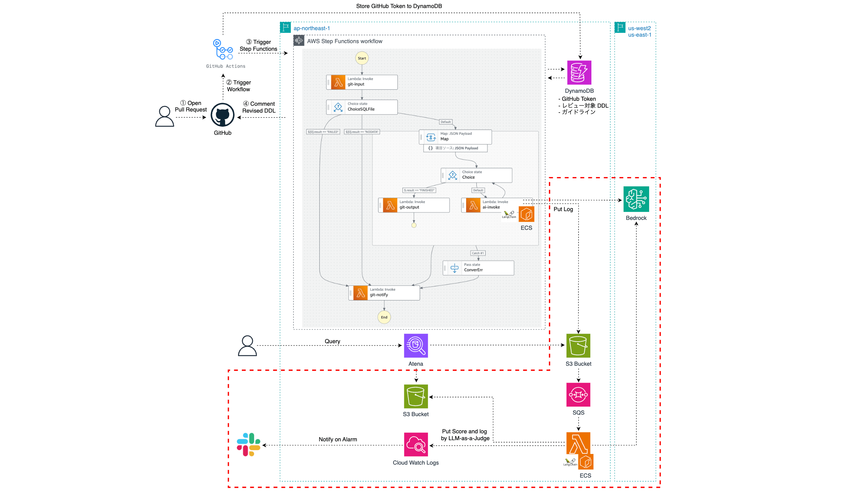
Task: Click the Comment Revised DDL label
Action: [259, 107]
